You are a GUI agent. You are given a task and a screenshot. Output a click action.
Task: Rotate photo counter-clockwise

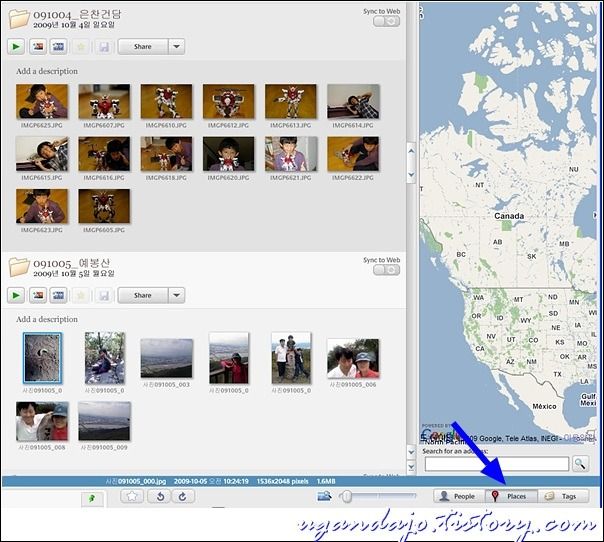click(x=160, y=496)
